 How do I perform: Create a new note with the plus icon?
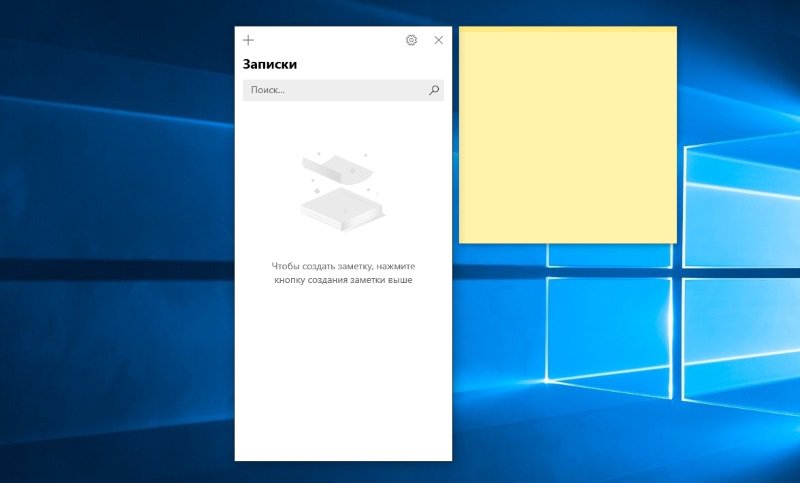click(x=249, y=40)
